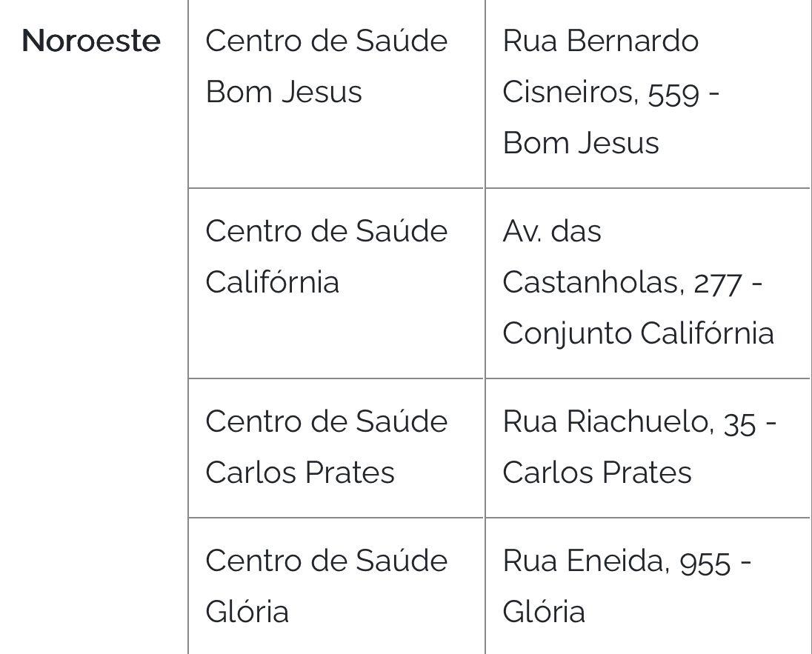
Task: Select Centro de Saúde Glória cell
Action: [336, 586]
